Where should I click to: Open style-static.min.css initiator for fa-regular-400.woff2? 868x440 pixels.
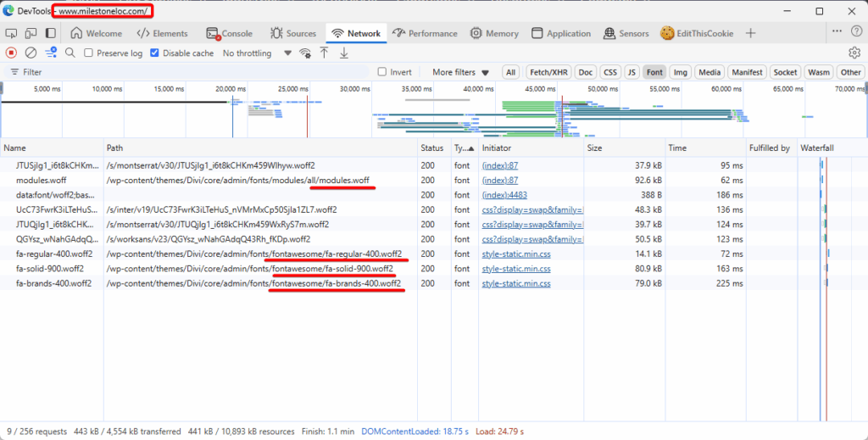pos(516,254)
